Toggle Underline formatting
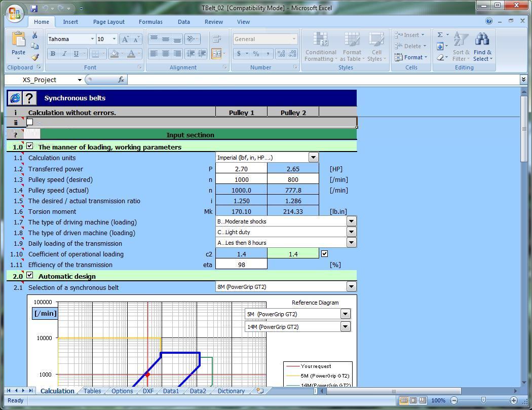This screenshot has height=410, width=532. point(76,54)
